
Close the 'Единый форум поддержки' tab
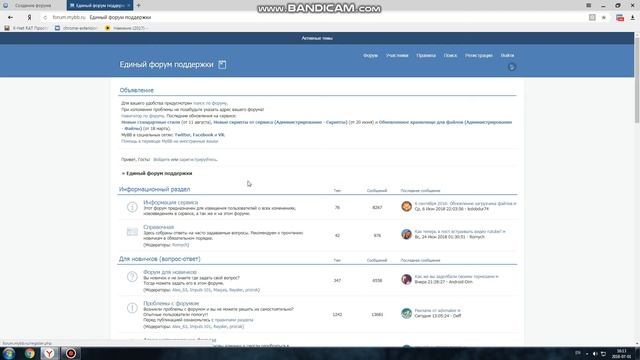129,5
